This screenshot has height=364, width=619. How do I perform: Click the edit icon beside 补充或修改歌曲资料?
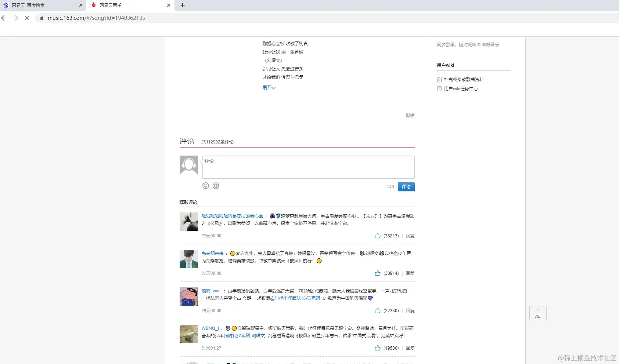pyautogui.click(x=439, y=80)
